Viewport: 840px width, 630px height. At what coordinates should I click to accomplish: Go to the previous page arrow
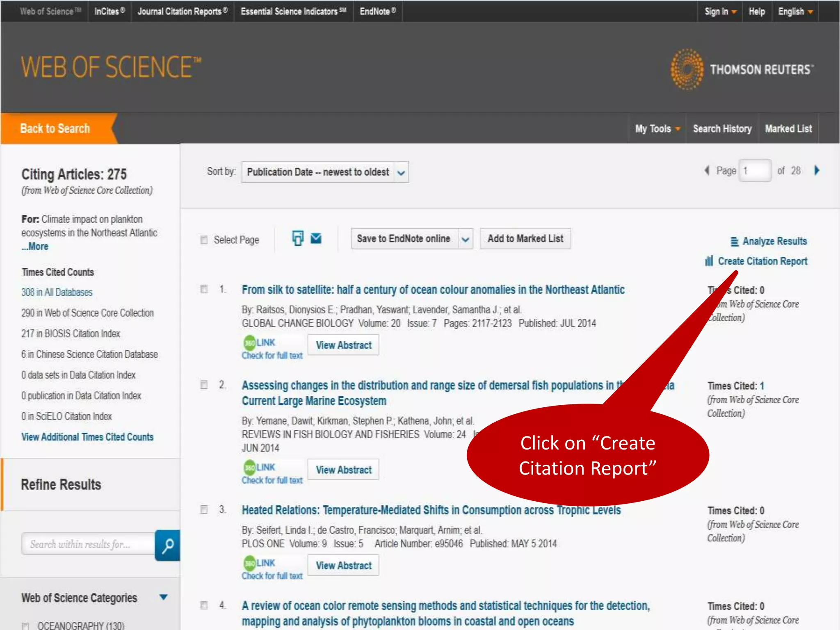pos(707,171)
